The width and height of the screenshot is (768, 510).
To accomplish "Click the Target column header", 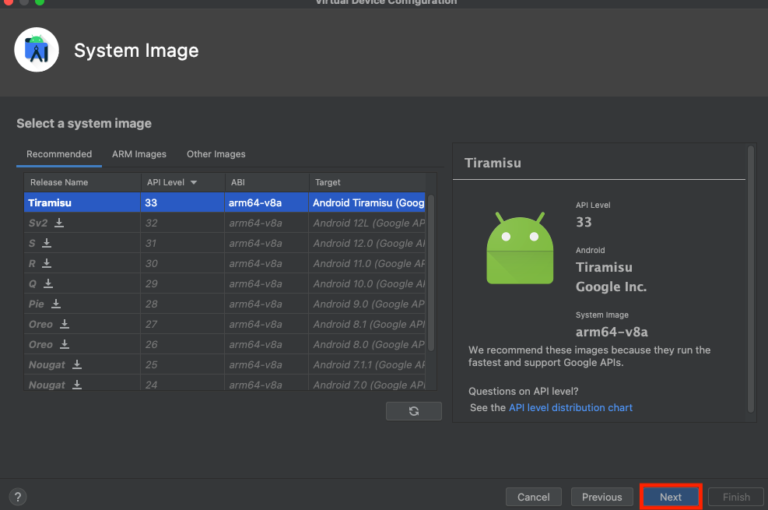I will pos(367,182).
